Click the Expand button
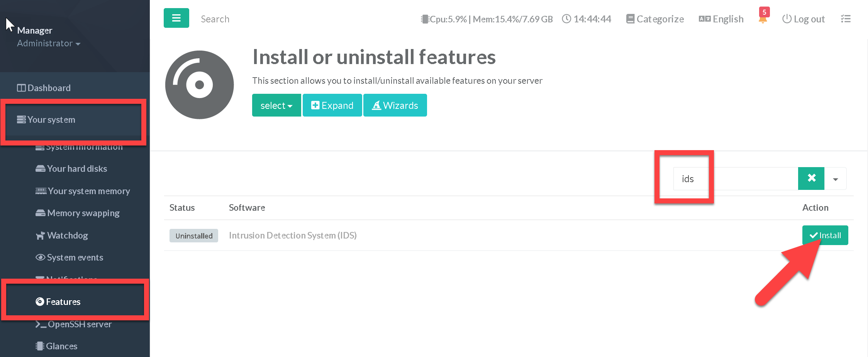This screenshot has height=357, width=868. point(332,105)
